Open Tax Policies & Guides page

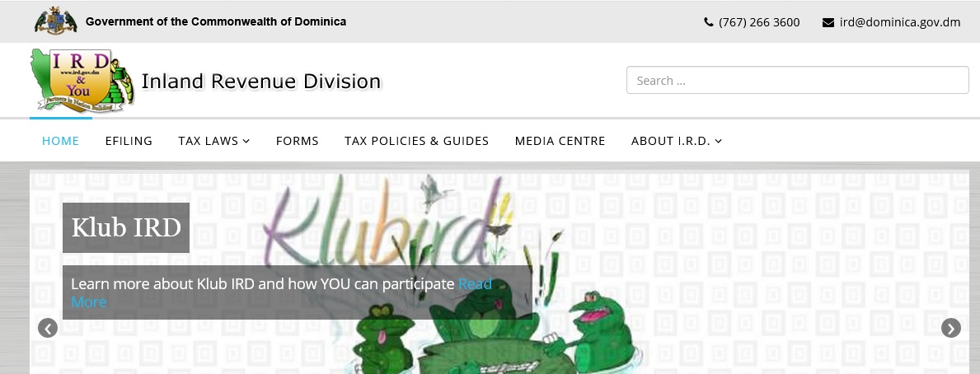[417, 141]
